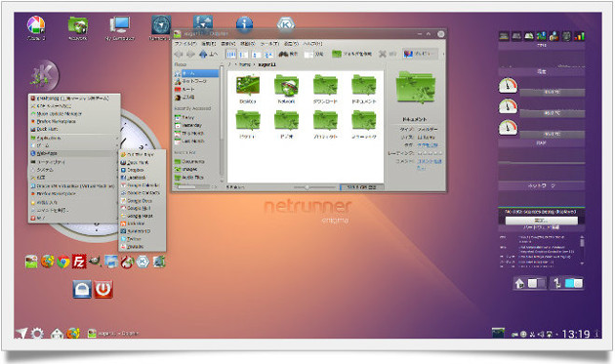Go forward in Dolphin toolbar

(x=191, y=54)
